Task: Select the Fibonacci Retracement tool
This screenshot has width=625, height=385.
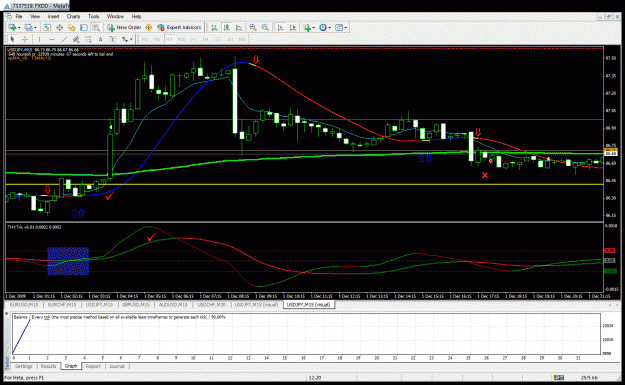Action: tap(88, 39)
